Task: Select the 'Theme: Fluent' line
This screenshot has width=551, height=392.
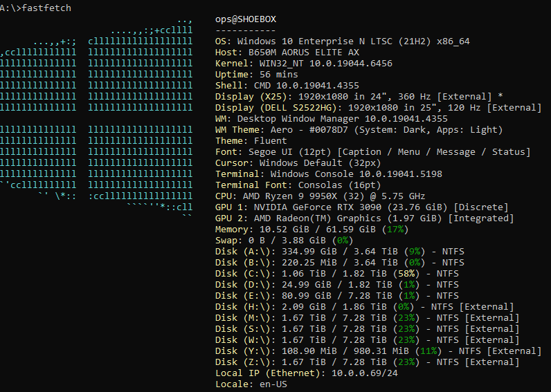Action: (251, 141)
